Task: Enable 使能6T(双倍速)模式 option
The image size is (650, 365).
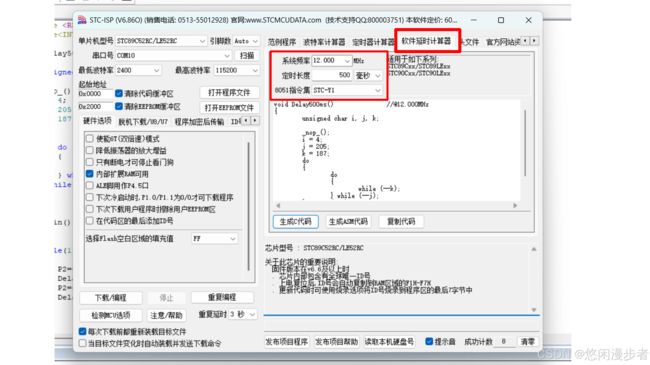Action: click(90, 139)
